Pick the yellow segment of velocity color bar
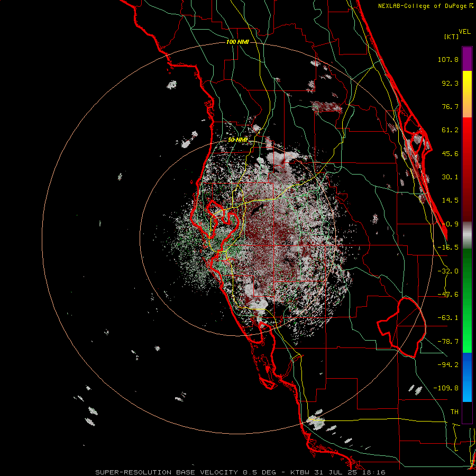476x476 pixels. [467, 94]
